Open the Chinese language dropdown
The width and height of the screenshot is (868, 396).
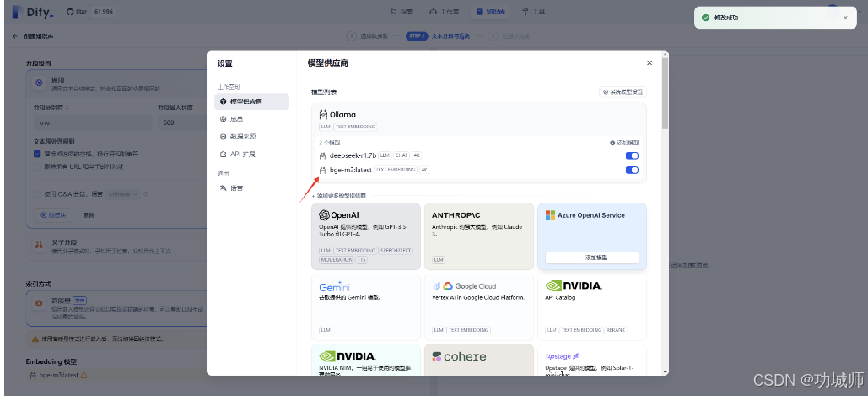click(x=125, y=194)
